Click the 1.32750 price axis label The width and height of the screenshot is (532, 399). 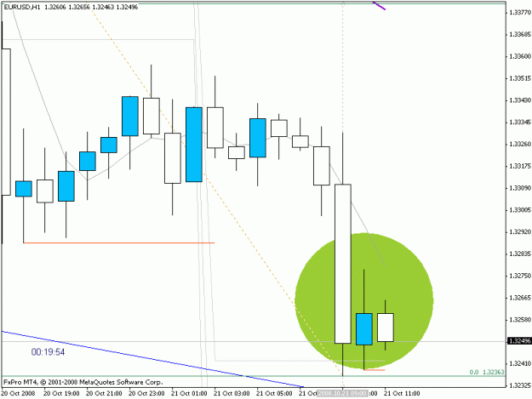(520, 276)
